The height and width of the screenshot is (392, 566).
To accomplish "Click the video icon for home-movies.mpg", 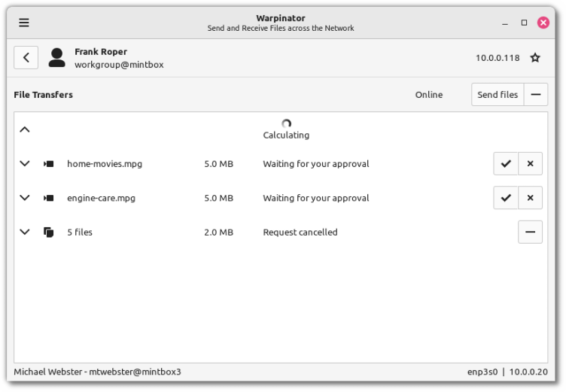I will pos(49,164).
